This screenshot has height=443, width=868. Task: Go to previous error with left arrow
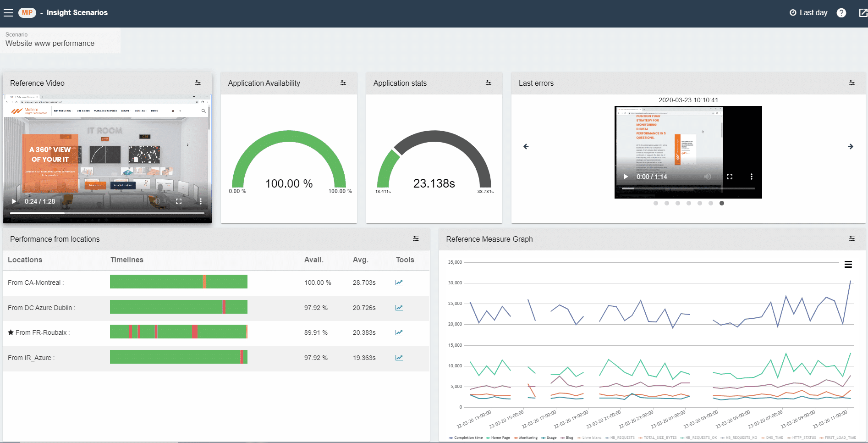click(x=526, y=147)
